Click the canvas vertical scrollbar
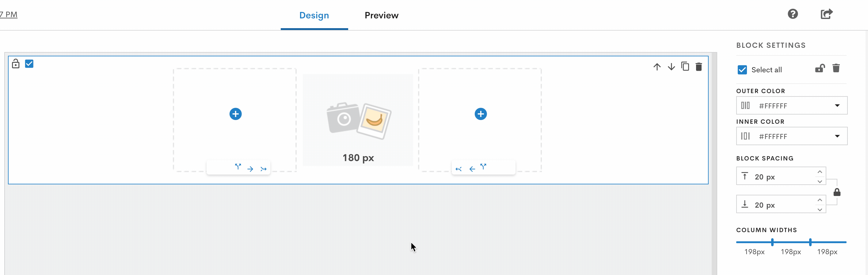This screenshot has width=868, height=275. 714,164
